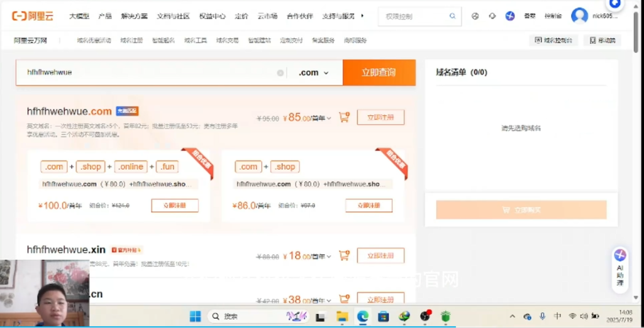The width and height of the screenshot is (644, 328).
Task: Add hfhfhwehwue.xin to cart via cart icon
Action: tap(344, 255)
